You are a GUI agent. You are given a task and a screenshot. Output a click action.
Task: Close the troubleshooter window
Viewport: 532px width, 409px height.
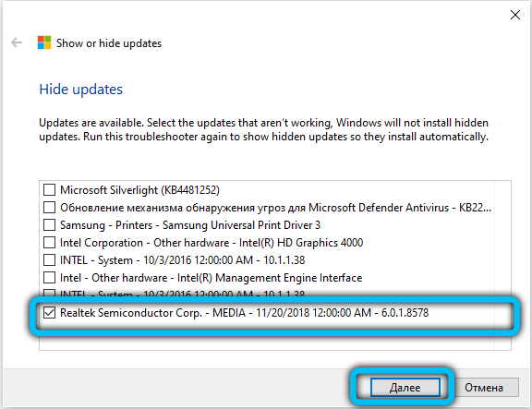(x=515, y=15)
